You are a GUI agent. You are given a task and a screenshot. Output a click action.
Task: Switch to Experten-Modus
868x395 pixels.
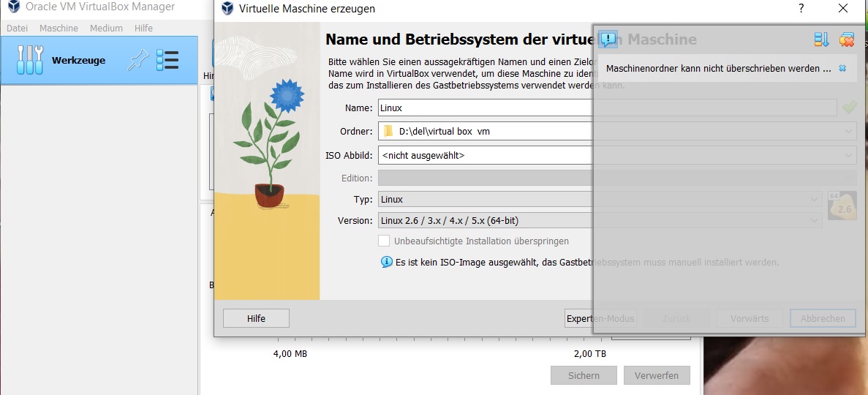[x=600, y=318]
